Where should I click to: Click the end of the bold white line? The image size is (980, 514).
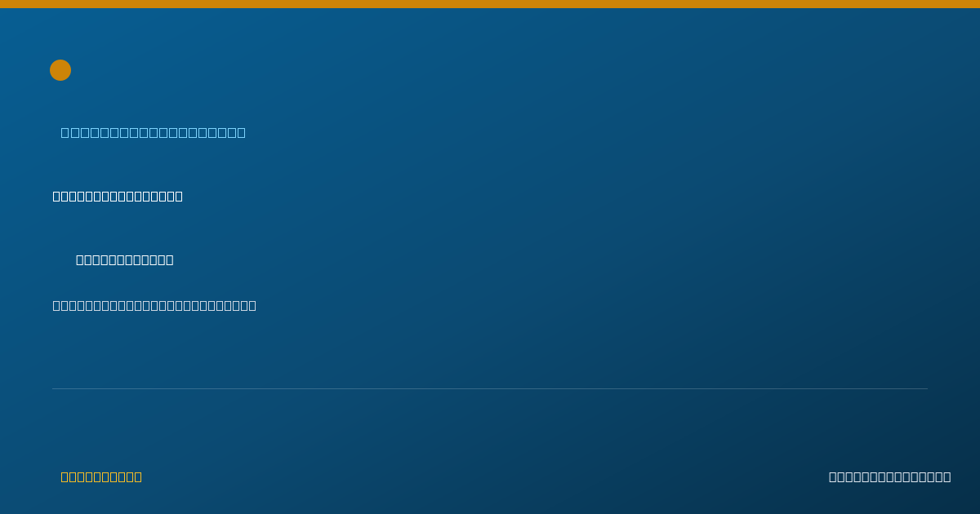point(179,196)
